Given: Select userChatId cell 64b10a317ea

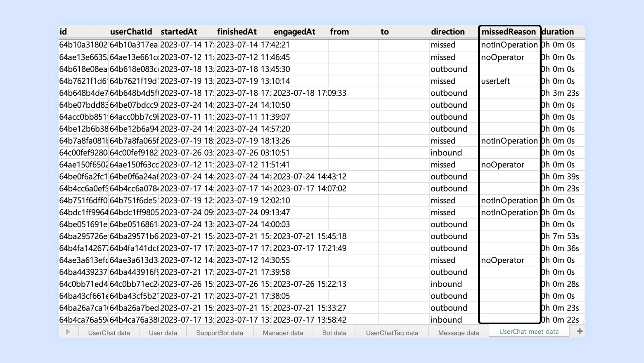Looking at the screenshot, I should [134, 45].
